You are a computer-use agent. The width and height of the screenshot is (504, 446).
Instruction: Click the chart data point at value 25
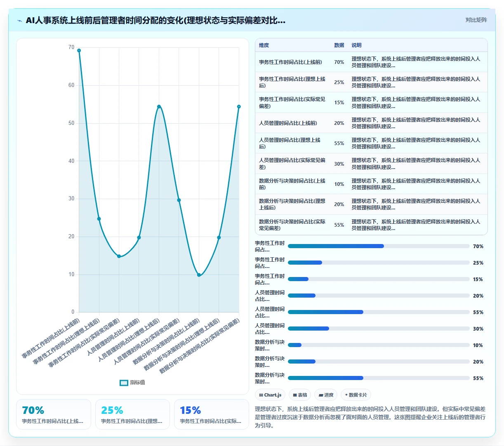coord(99,219)
